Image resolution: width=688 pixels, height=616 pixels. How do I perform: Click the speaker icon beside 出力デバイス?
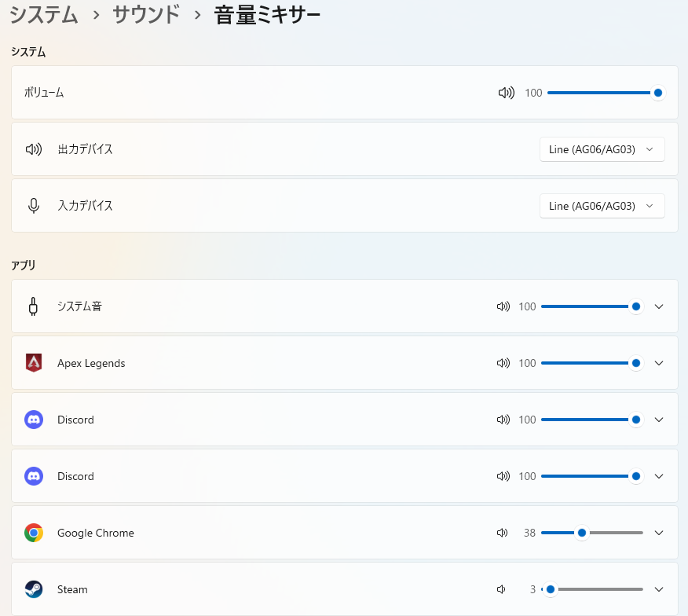34,149
